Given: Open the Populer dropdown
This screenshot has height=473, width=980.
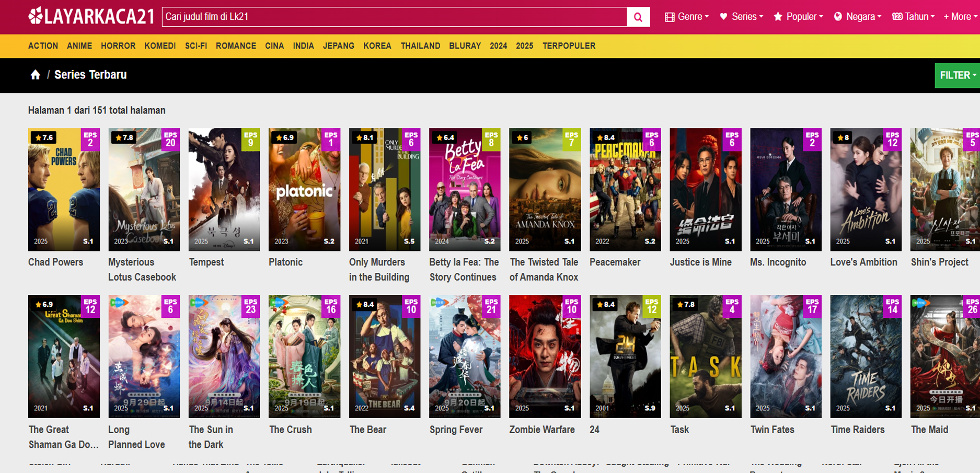Looking at the screenshot, I should [798, 17].
